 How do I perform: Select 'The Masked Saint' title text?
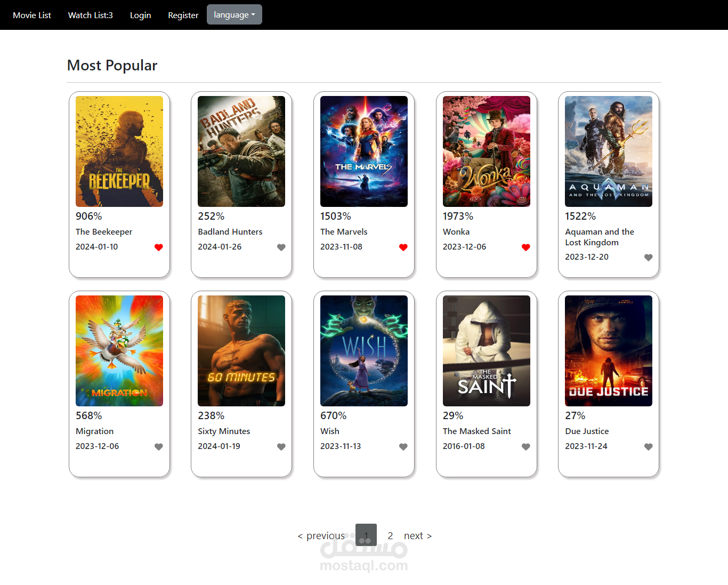coord(477,431)
